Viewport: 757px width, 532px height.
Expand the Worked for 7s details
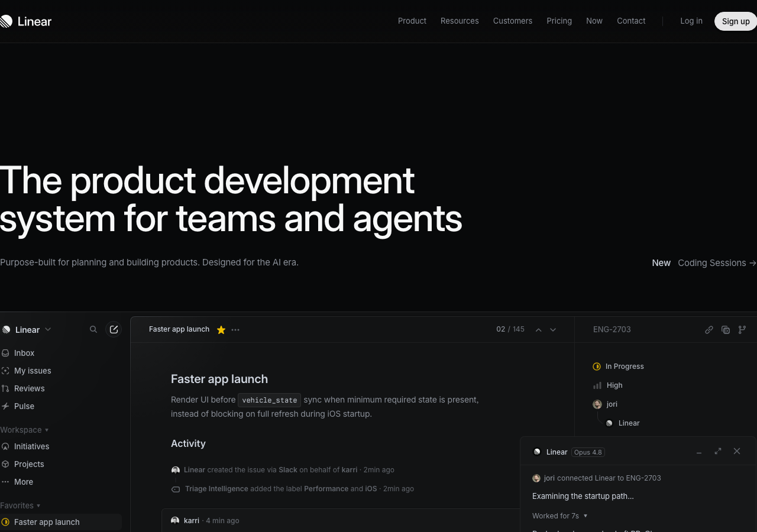click(560, 516)
